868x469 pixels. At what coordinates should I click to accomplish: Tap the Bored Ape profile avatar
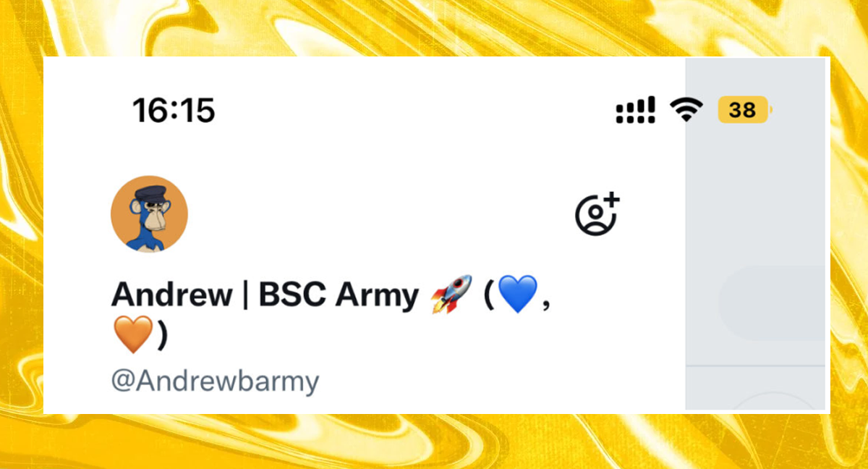(x=149, y=214)
